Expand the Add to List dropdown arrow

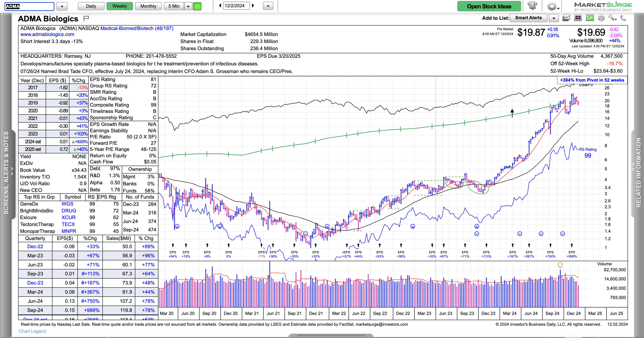click(554, 18)
